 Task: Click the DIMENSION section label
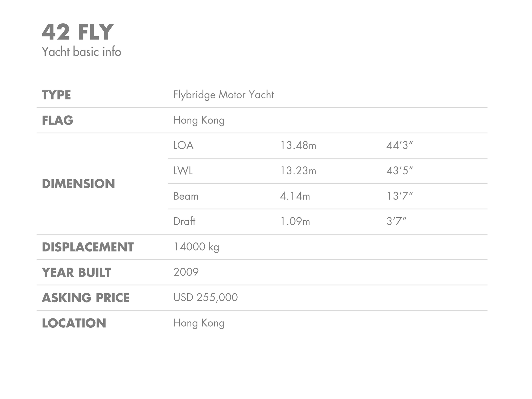click(x=78, y=184)
